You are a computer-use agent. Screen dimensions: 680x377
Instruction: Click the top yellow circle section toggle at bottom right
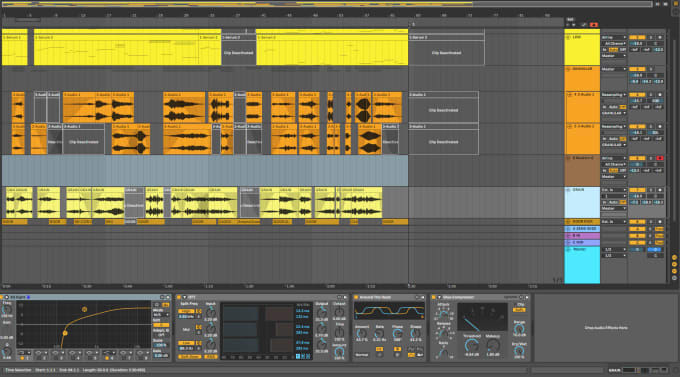coord(674,258)
